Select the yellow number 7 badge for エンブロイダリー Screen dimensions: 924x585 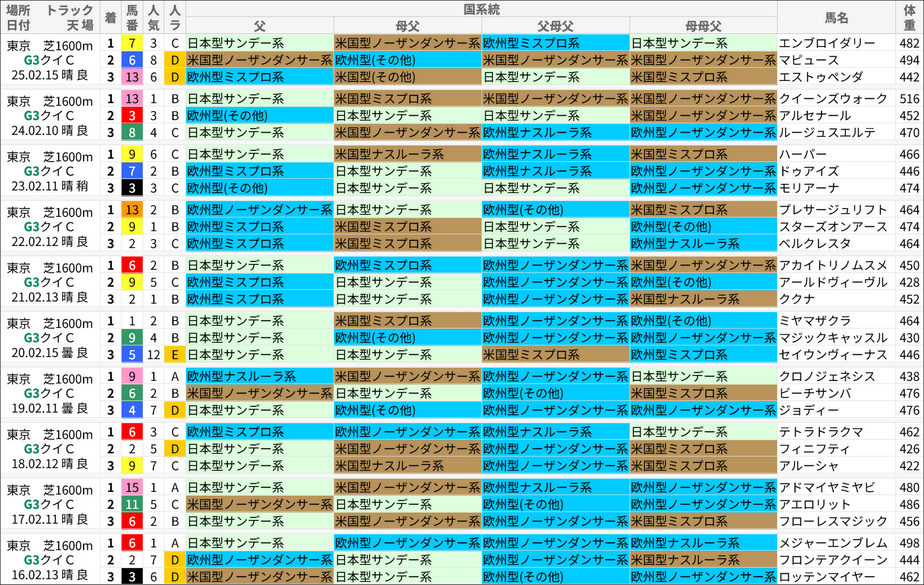coord(131,43)
